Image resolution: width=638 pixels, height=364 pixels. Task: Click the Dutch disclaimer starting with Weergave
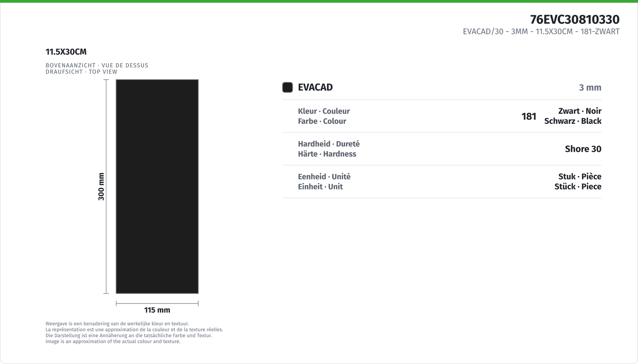pos(117,324)
